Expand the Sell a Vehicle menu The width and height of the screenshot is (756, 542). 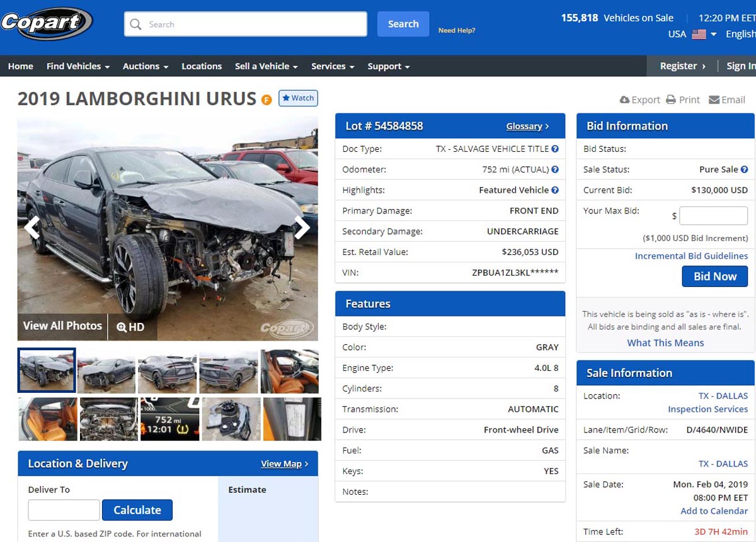coord(266,66)
